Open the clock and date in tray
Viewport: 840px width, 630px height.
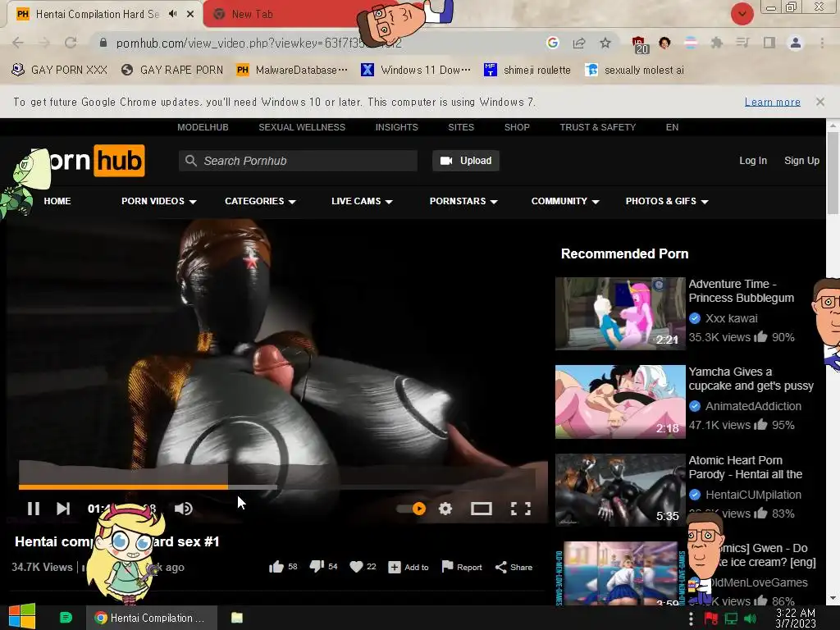tap(796, 619)
